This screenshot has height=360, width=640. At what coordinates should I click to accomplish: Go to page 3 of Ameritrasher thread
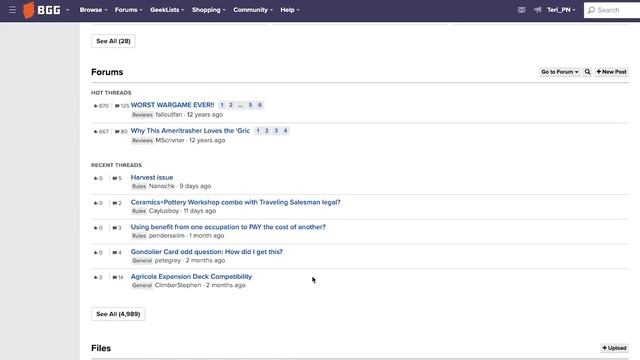click(x=276, y=131)
